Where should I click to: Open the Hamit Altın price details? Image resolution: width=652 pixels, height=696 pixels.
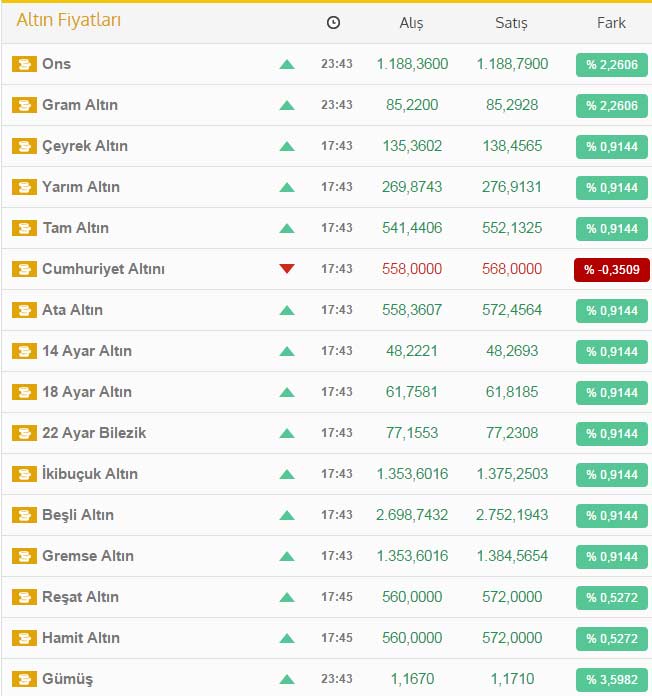tap(81, 638)
